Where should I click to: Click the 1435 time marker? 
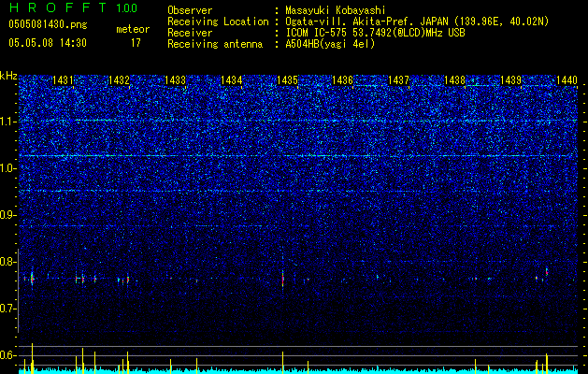coord(287,80)
